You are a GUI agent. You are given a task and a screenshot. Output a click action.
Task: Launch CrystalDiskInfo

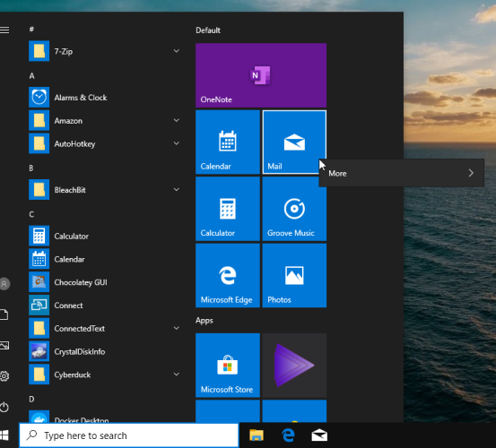click(x=104, y=351)
